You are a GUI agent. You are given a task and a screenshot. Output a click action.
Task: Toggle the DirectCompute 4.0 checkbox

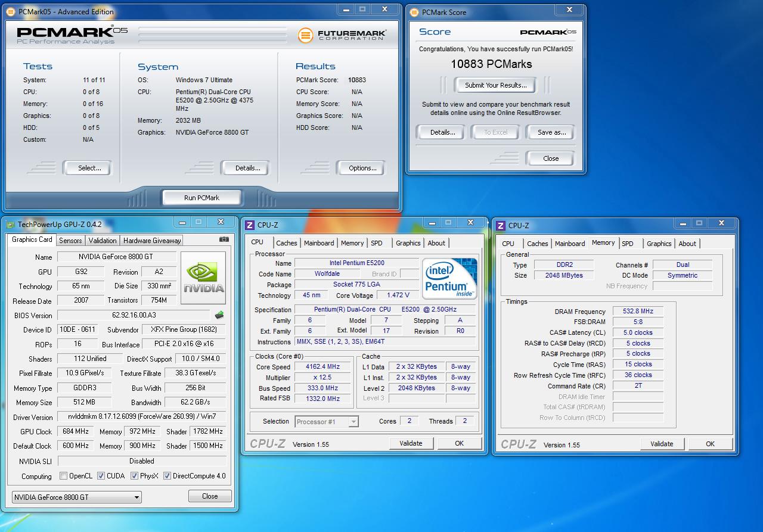[167, 476]
